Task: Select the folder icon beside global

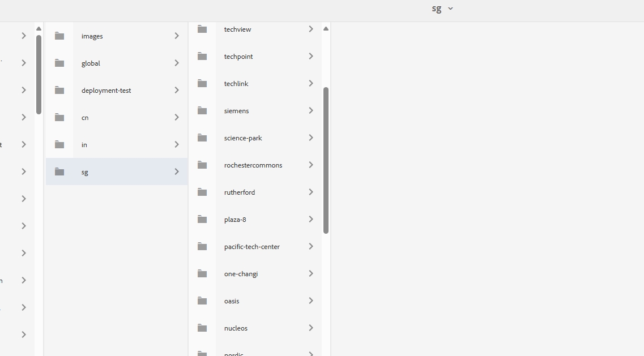Action: click(x=59, y=63)
